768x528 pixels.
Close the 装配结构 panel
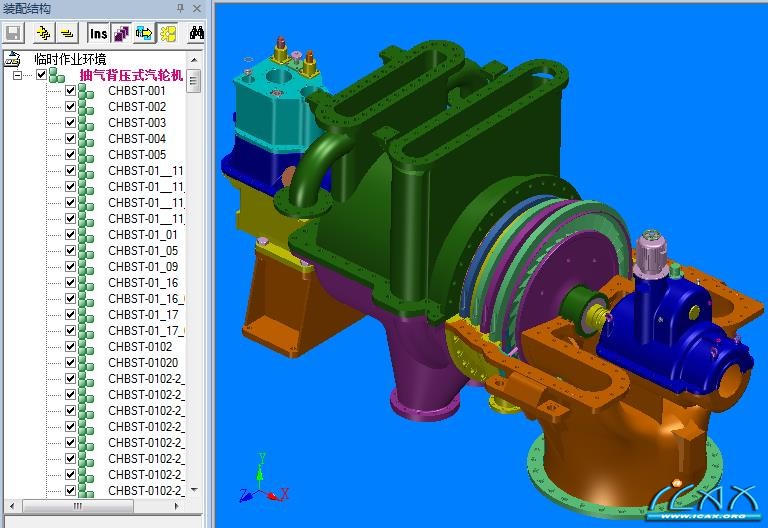[x=197, y=8]
